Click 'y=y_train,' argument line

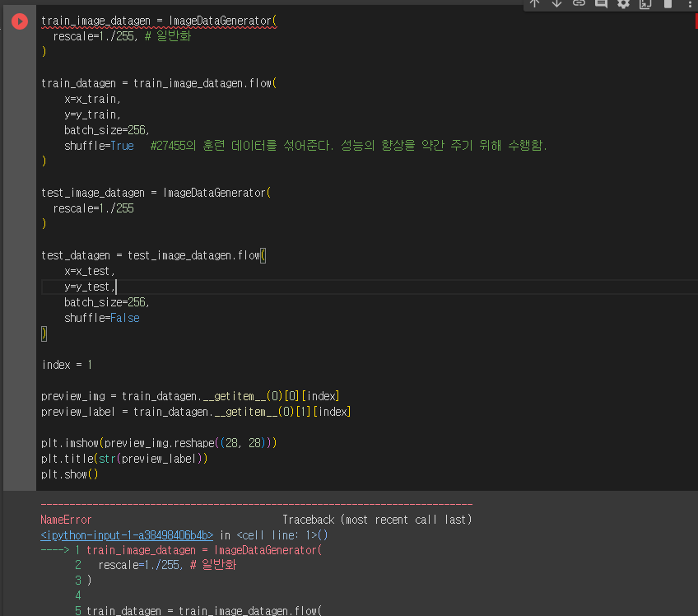point(92,114)
